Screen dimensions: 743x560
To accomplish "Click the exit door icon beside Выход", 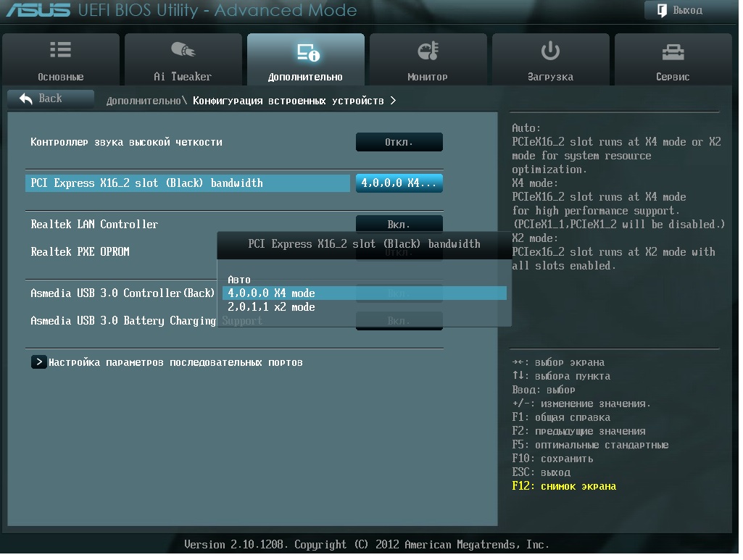I will click(663, 10).
